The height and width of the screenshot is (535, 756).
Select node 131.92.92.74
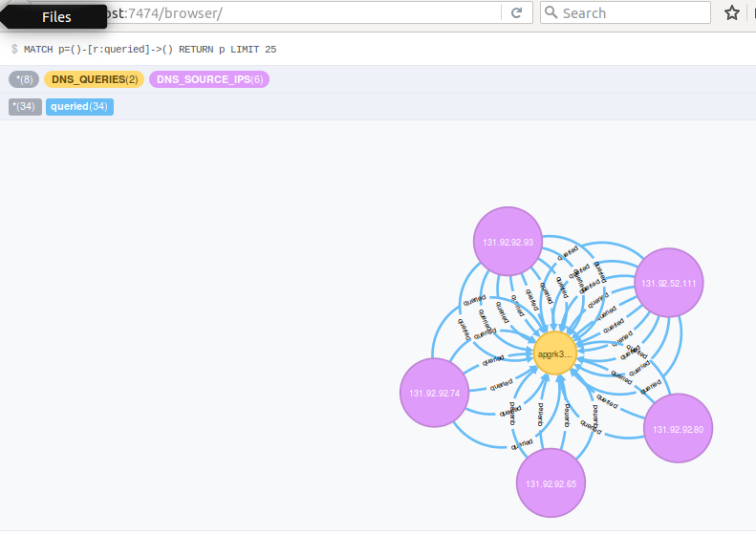pos(435,393)
